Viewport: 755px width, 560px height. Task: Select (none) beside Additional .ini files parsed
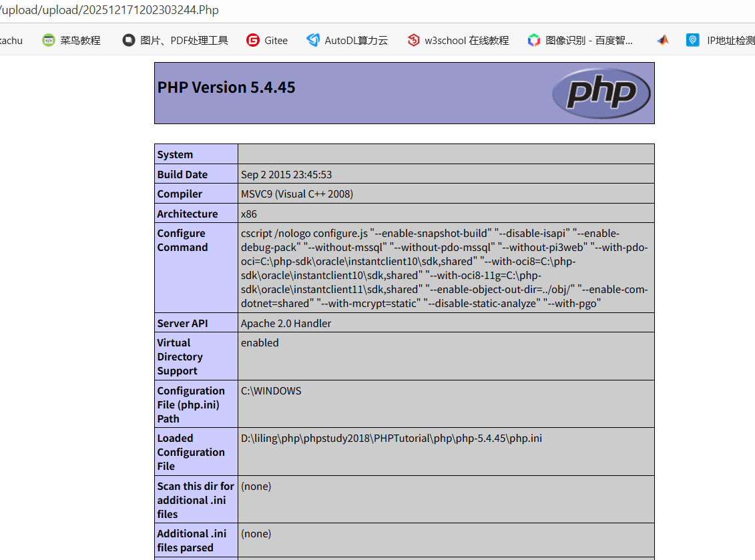(256, 533)
